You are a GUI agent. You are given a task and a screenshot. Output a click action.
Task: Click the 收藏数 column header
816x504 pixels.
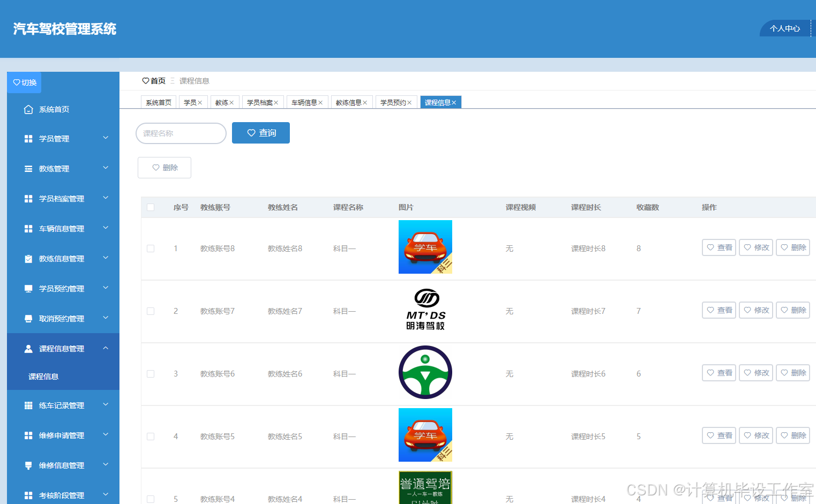coord(648,207)
